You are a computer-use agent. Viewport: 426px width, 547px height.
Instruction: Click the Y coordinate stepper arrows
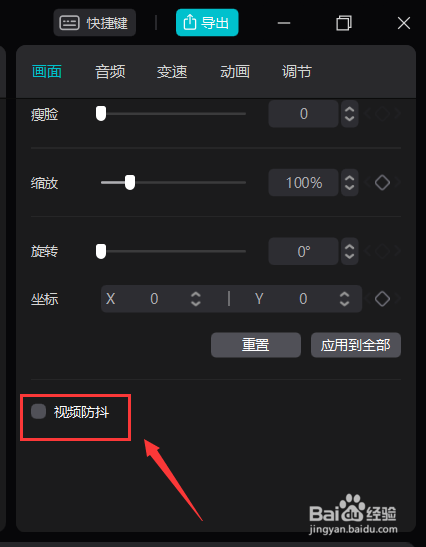[344, 299]
